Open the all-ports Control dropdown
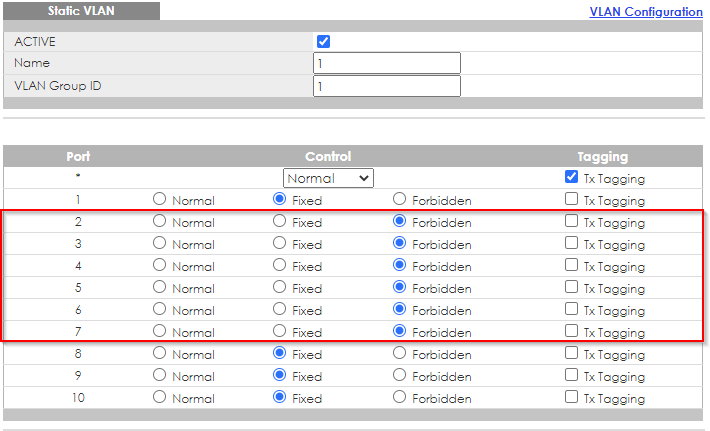The image size is (710, 431). tap(328, 178)
